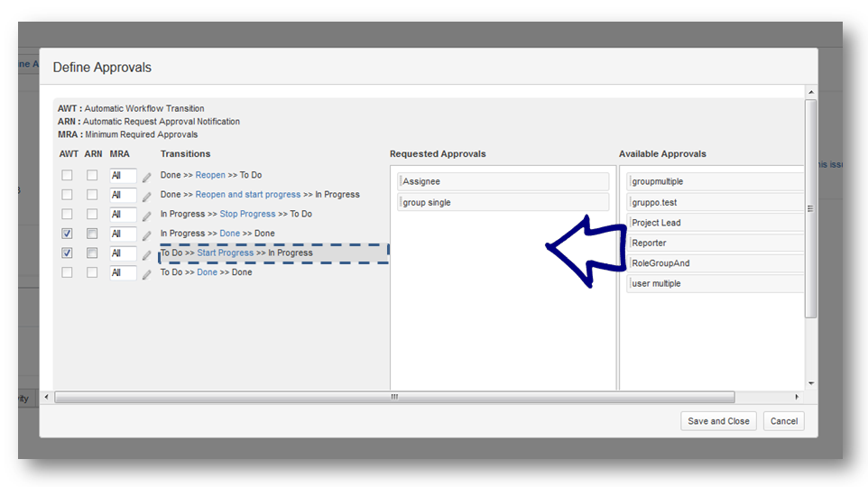Screen dimensions: 868x487
Task: Click pencil icon for Start Progress transition
Action: coord(147,254)
